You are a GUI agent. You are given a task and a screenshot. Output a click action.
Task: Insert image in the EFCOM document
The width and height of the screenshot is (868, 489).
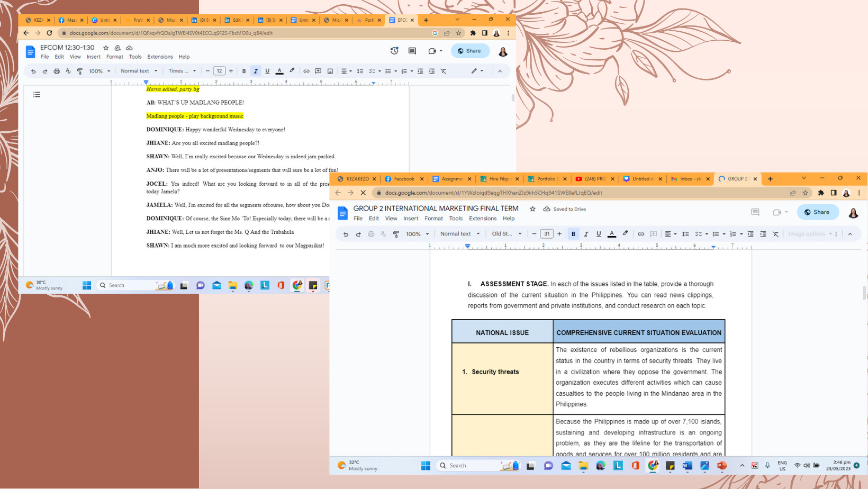point(330,71)
